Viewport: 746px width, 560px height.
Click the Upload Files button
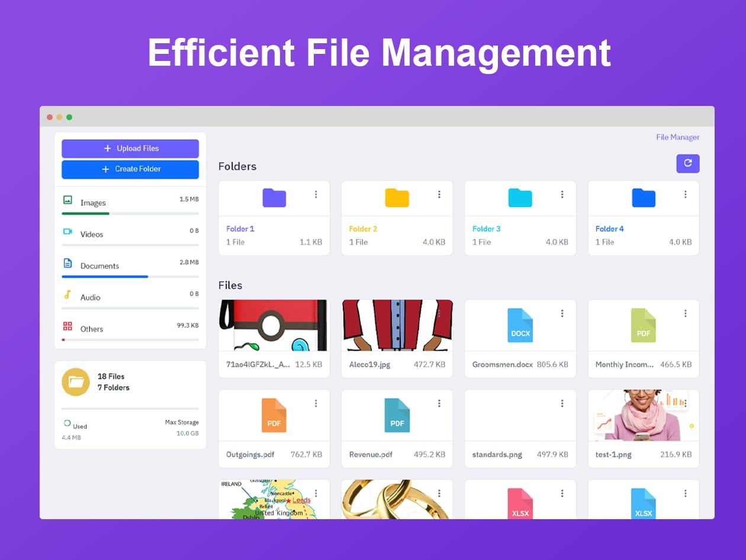pyautogui.click(x=130, y=149)
